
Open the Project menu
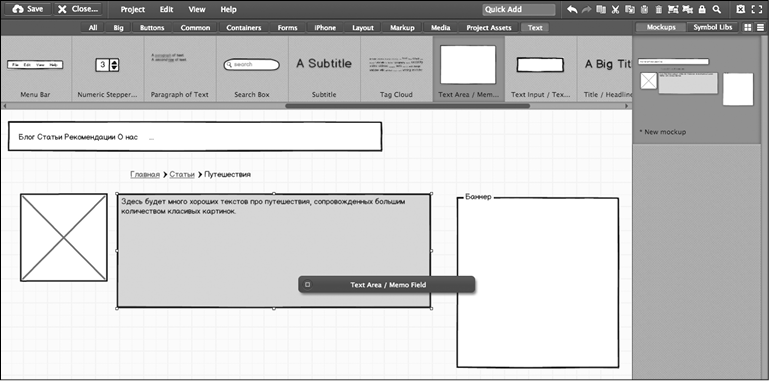pyautogui.click(x=132, y=9)
